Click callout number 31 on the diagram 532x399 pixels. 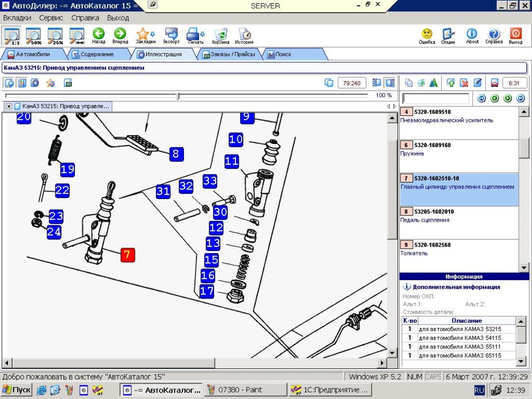(x=163, y=192)
